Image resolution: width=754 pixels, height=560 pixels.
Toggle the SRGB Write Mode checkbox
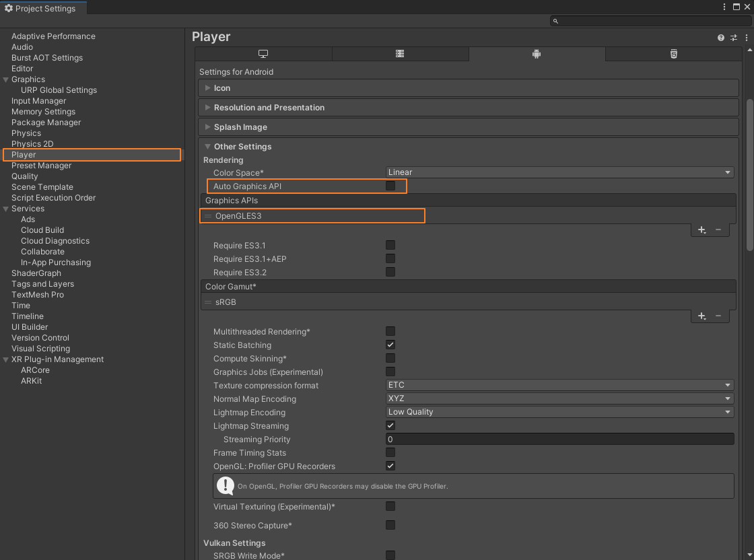coord(390,555)
